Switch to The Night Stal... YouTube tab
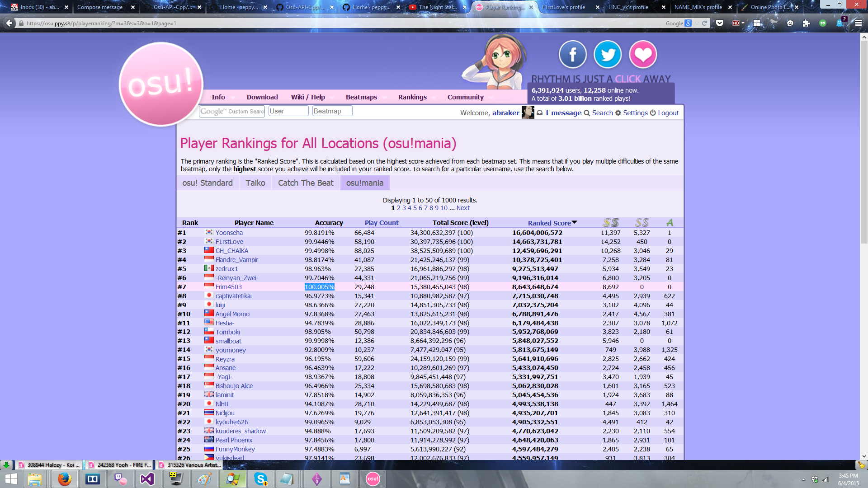The image size is (868, 488). [x=438, y=7]
